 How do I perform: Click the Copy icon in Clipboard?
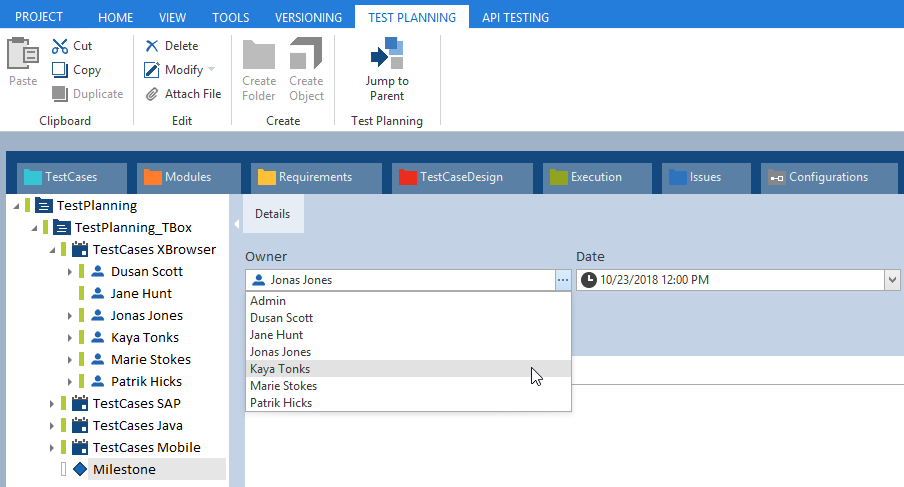click(x=59, y=70)
